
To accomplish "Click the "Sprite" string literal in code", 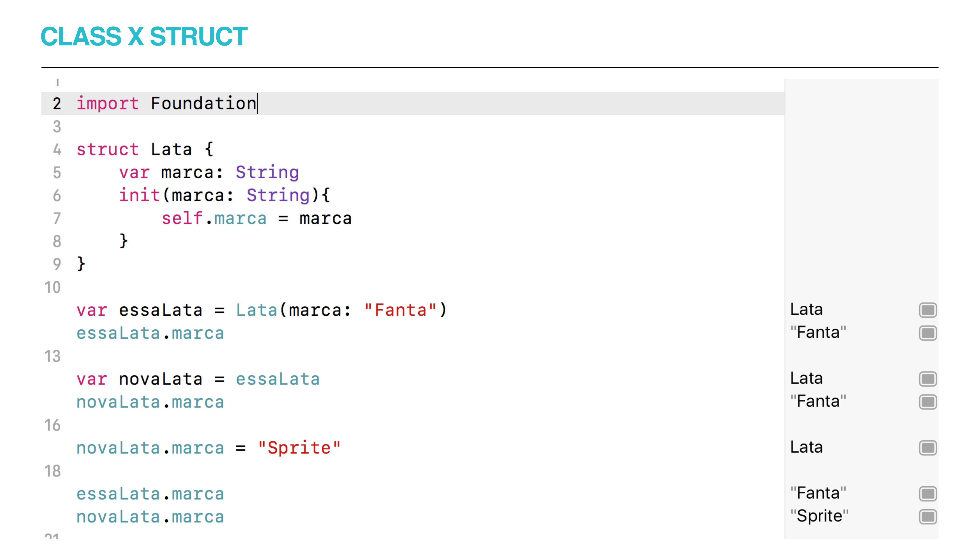I will click(x=299, y=448).
